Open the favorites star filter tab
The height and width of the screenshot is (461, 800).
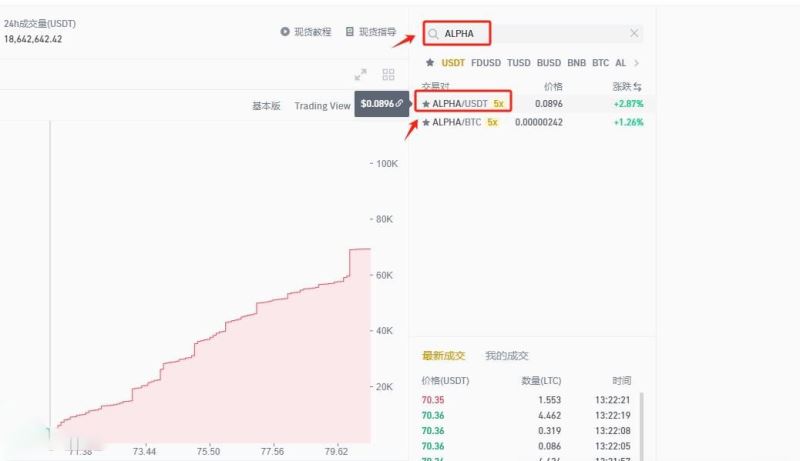(x=431, y=63)
